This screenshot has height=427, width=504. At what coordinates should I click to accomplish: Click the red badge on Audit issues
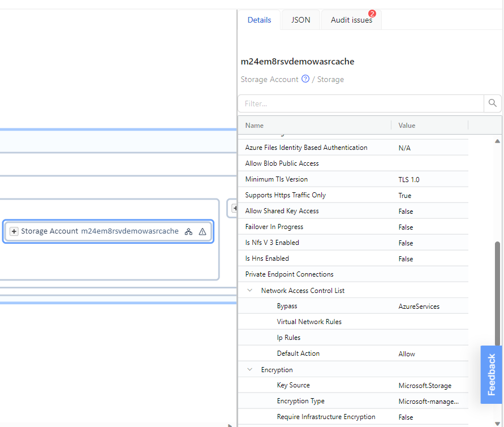pyautogui.click(x=372, y=14)
